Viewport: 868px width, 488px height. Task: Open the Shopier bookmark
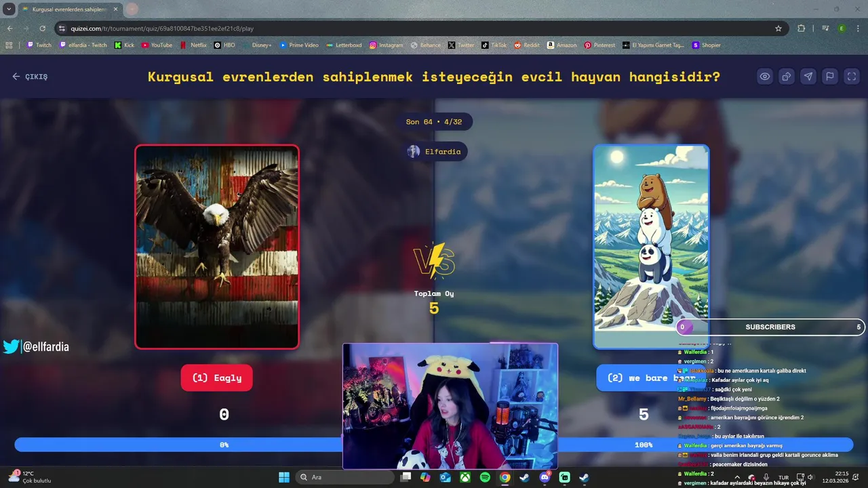click(x=707, y=45)
